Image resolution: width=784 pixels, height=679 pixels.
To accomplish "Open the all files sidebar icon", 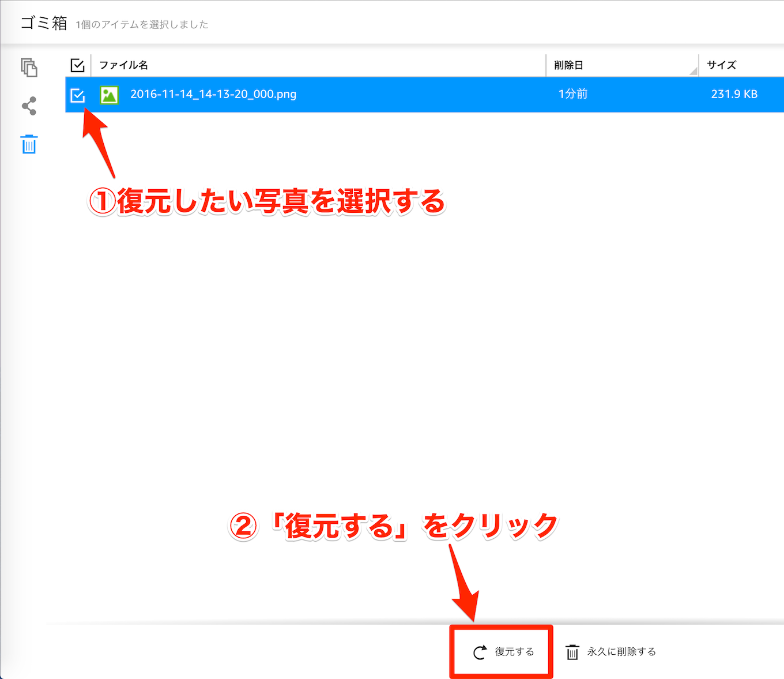I will [29, 67].
